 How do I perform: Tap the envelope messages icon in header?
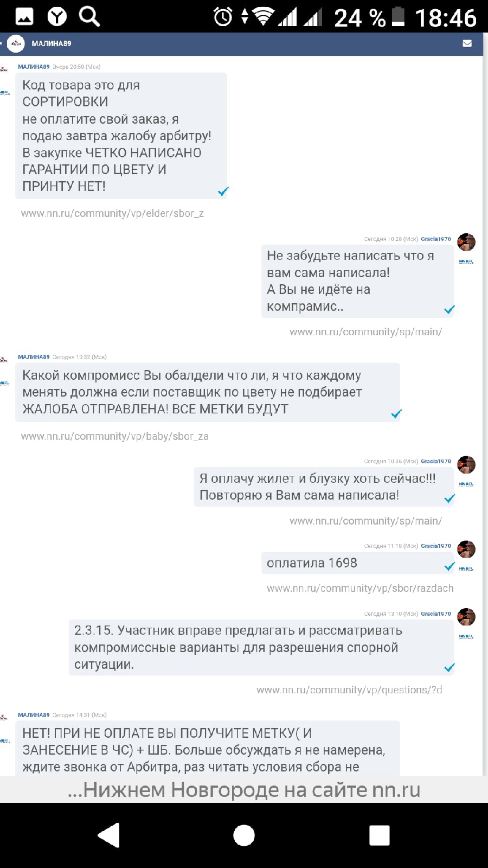pyautogui.click(x=467, y=43)
